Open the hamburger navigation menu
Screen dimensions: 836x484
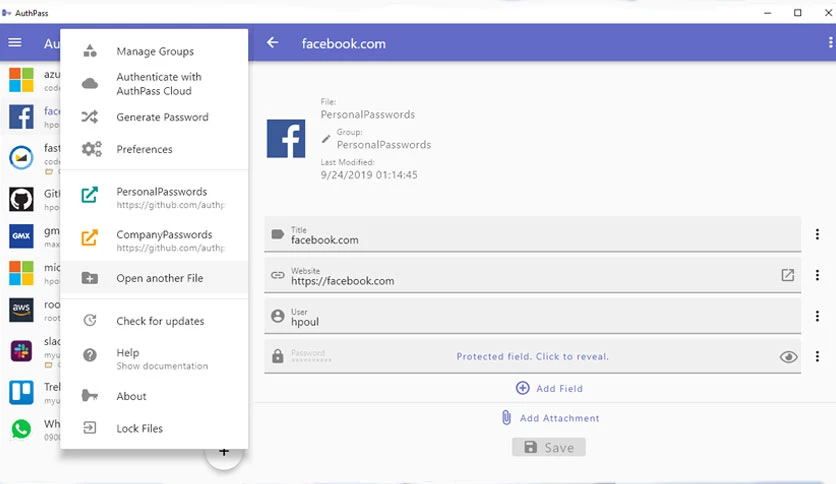(x=15, y=42)
